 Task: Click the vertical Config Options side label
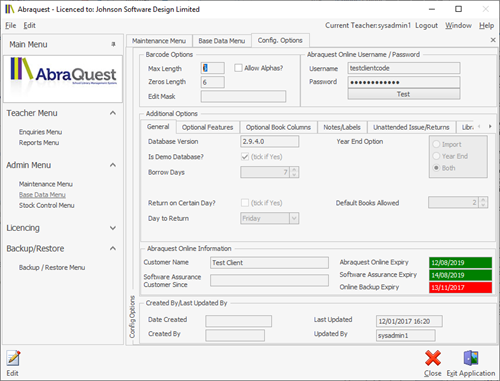pyautogui.click(x=132, y=317)
